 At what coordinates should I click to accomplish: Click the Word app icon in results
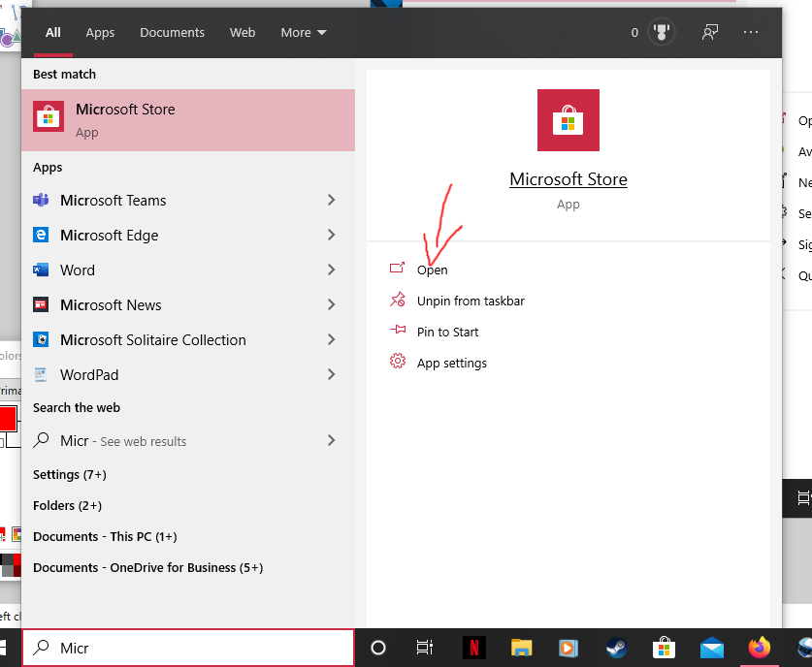pos(41,270)
